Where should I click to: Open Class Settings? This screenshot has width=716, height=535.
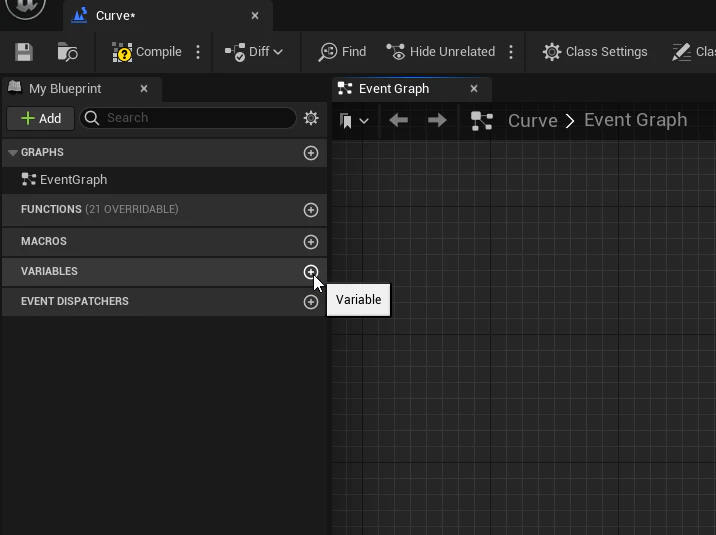click(595, 52)
